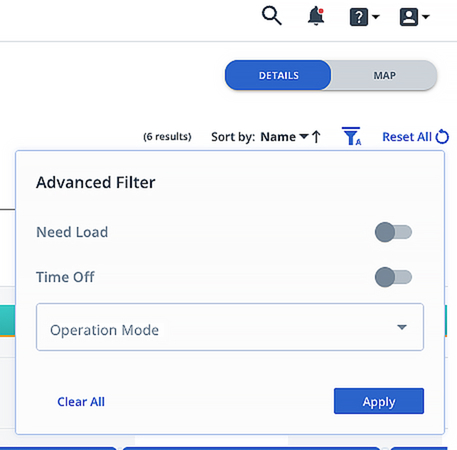Enable the Time Off switch
The image size is (457, 450).
[x=393, y=277]
